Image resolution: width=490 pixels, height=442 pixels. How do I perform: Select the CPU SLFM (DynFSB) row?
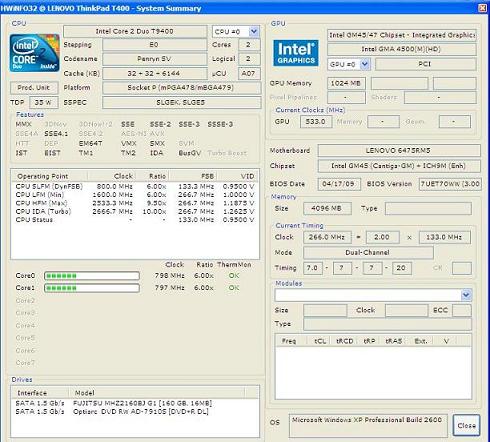[135, 187]
